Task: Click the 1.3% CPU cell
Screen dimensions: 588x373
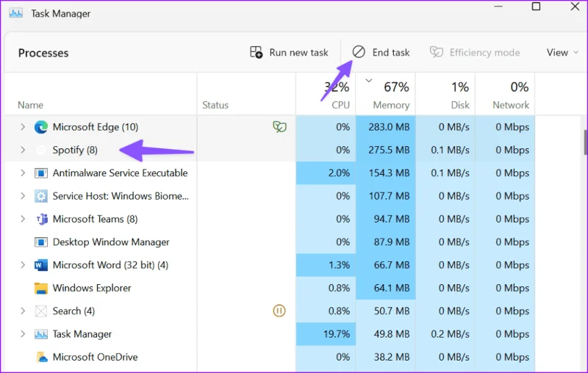Action: 326,265
